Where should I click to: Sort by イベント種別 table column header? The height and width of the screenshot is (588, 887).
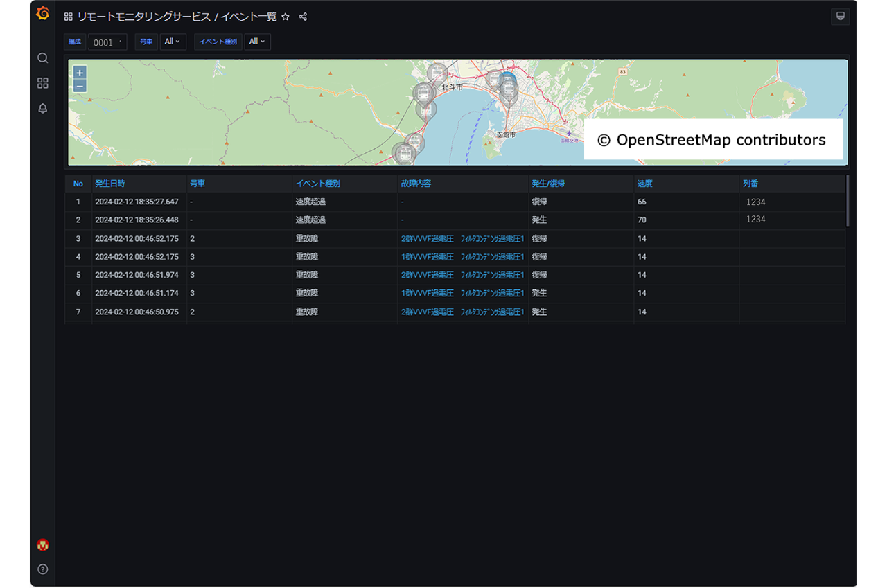click(318, 184)
